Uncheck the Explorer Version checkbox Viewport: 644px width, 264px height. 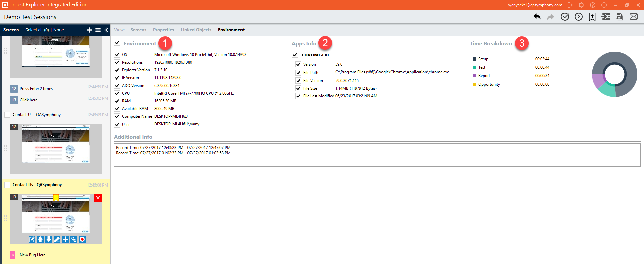117,70
